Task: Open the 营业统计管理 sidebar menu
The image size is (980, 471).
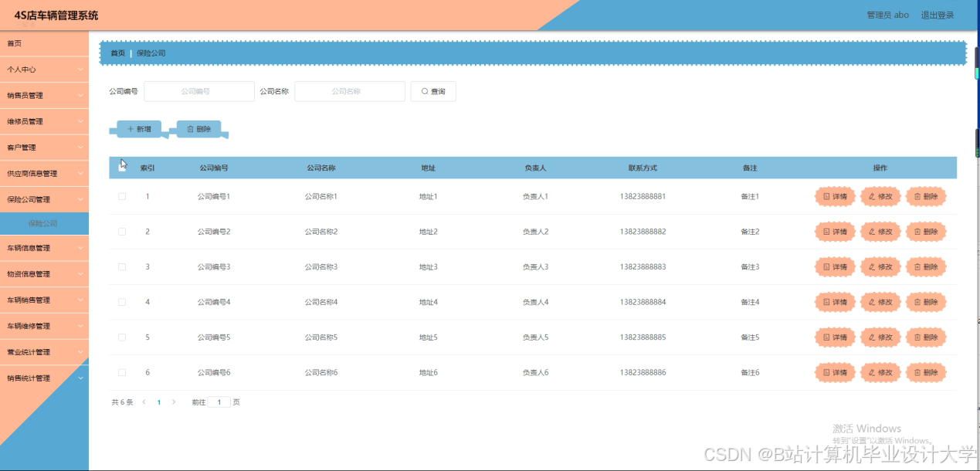Action: (x=44, y=352)
